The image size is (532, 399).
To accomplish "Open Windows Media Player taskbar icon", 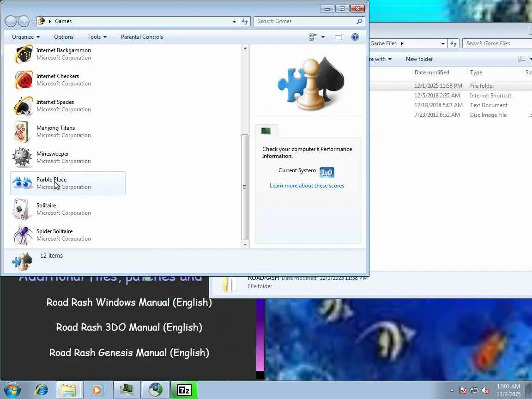I will coord(97,390).
